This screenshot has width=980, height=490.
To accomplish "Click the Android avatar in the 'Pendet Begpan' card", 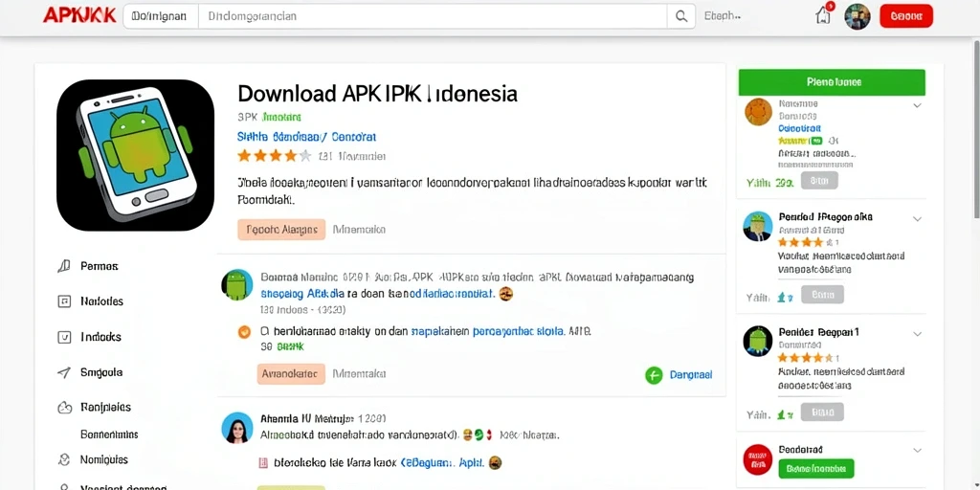I will pos(758,342).
